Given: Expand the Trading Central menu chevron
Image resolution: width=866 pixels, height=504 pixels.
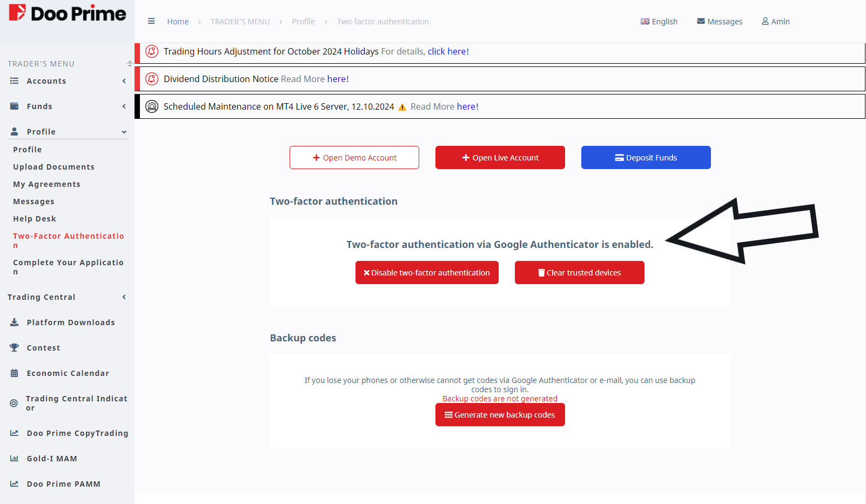Looking at the screenshot, I should (x=124, y=297).
